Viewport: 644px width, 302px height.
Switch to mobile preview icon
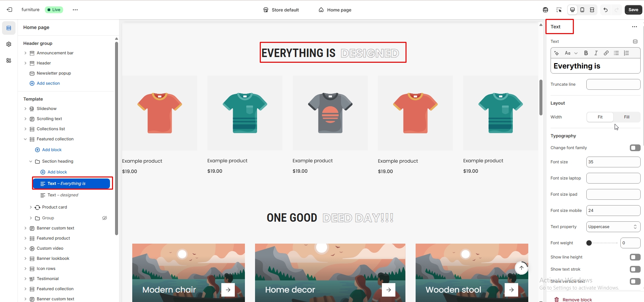click(x=582, y=10)
